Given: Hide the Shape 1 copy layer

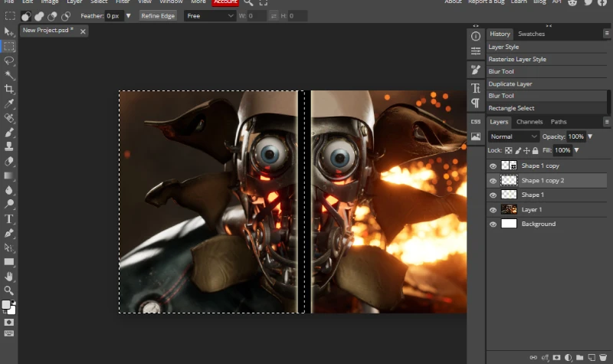Looking at the screenshot, I should pyautogui.click(x=493, y=166).
